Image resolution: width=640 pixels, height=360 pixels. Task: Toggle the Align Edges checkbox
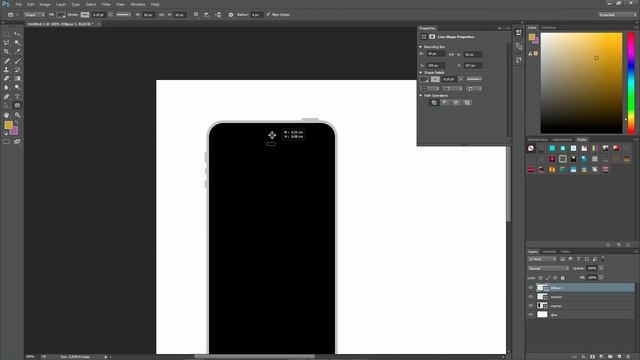[x=268, y=15]
